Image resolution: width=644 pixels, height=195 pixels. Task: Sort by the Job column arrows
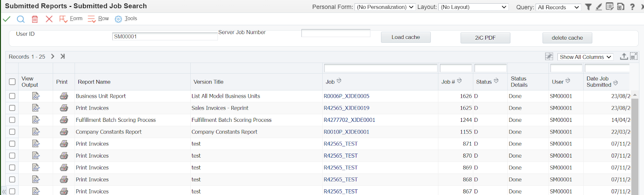(339, 81)
